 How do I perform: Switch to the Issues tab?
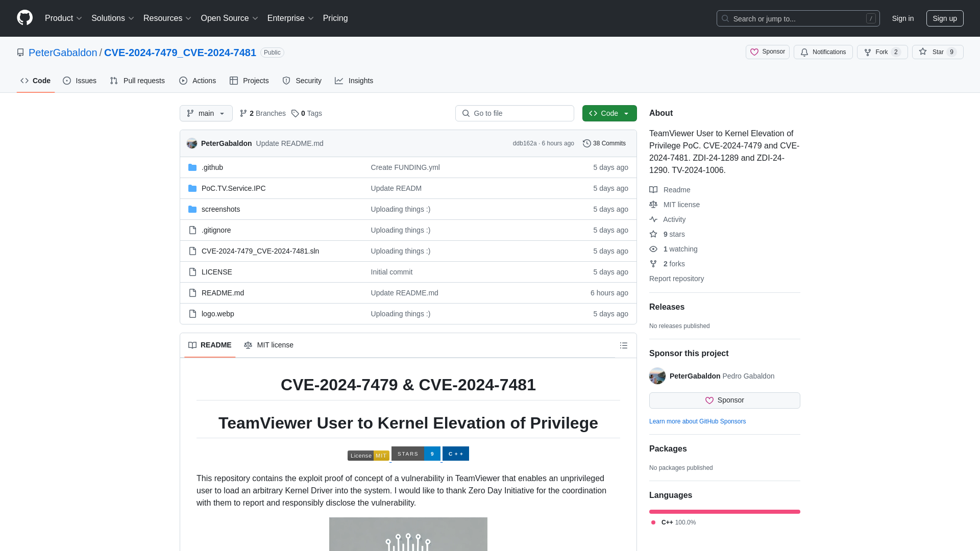[80, 81]
